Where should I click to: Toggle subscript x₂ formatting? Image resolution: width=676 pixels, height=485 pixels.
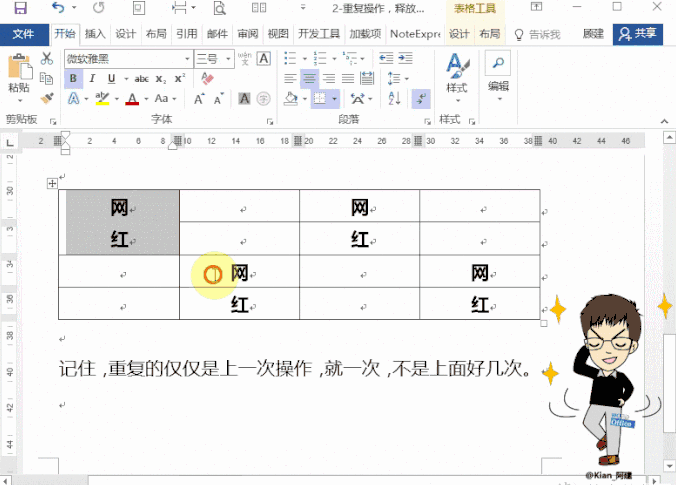click(x=160, y=79)
